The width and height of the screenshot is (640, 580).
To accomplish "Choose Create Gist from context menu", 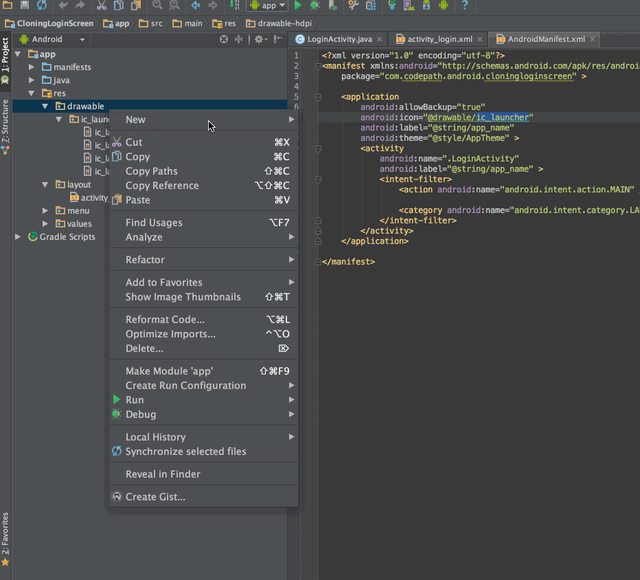I will [155, 497].
